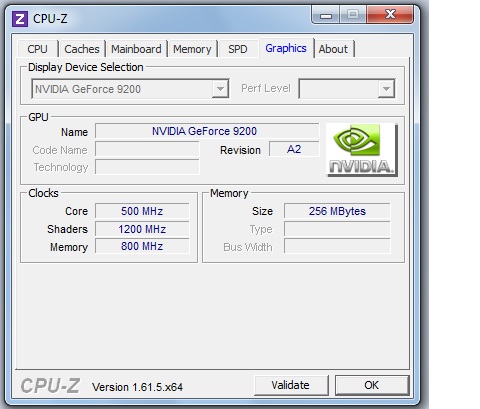This screenshot has height=409, width=480.
Task: Open the SPD tab
Action: click(x=238, y=49)
